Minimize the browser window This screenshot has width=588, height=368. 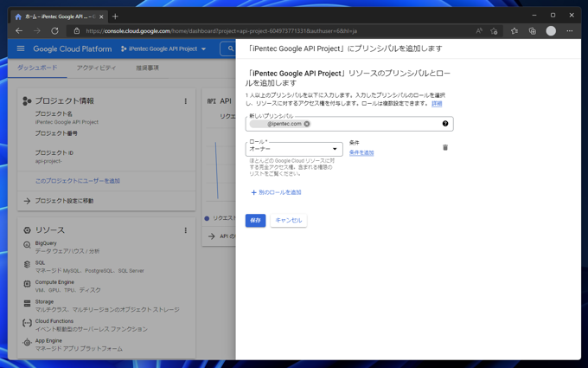534,16
